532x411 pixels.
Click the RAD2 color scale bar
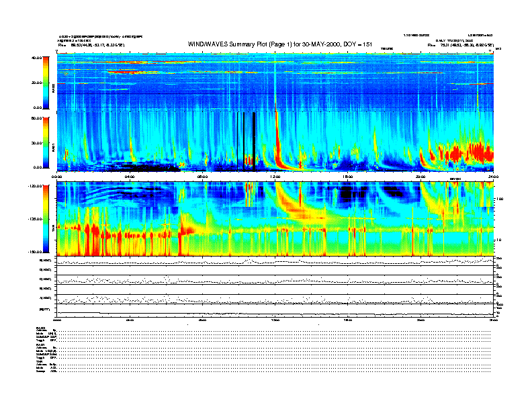46,83
